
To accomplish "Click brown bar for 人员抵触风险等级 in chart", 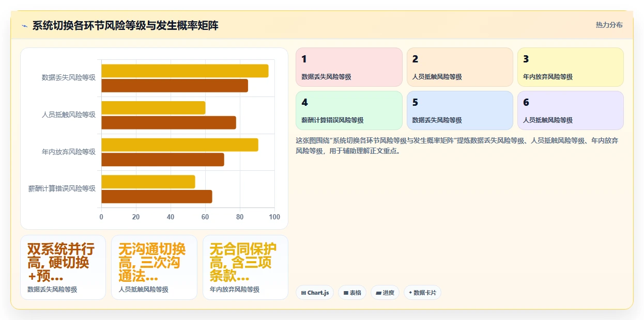I will click(x=168, y=123).
